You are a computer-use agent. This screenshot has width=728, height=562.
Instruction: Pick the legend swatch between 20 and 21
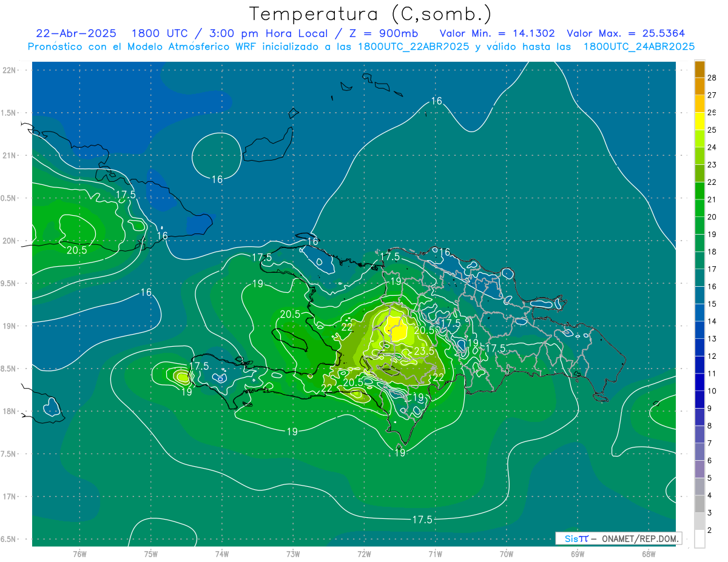(699, 208)
